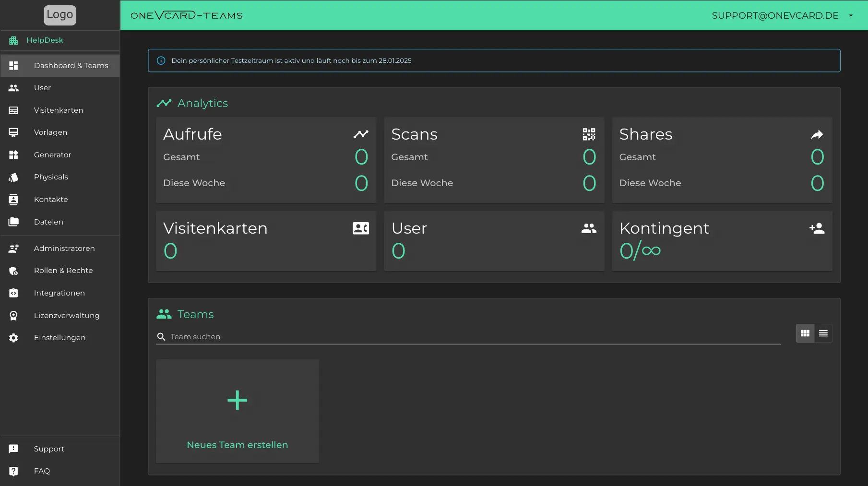Click the add-person icon in Kontingent tile
Image resolution: width=868 pixels, height=486 pixels.
[x=817, y=228]
